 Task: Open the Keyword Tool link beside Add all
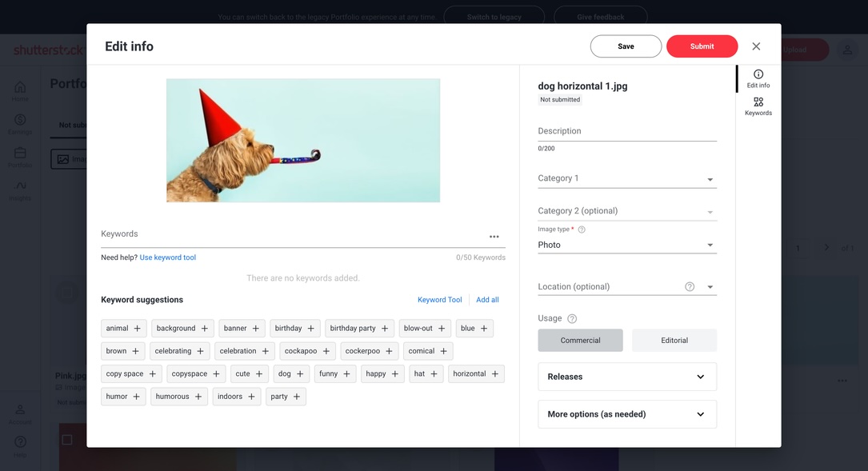point(439,299)
